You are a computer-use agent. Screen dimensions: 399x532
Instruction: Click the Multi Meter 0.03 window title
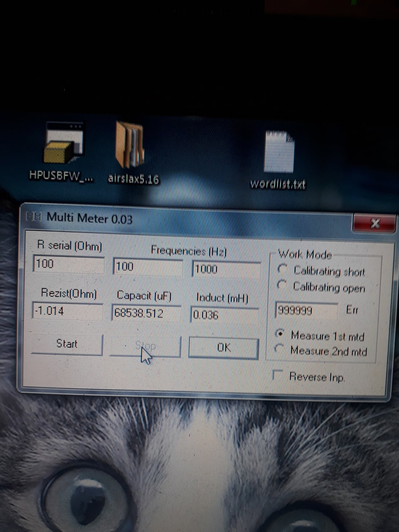pos(90,218)
